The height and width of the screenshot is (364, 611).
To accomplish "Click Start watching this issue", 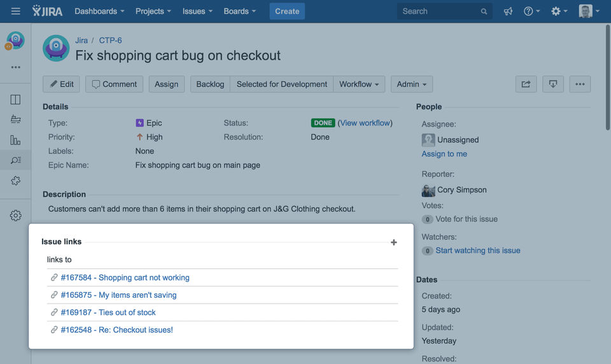I will point(477,251).
